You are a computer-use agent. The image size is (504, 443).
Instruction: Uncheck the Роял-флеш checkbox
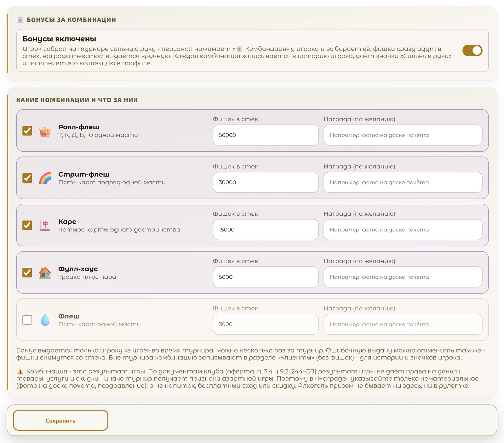[x=27, y=131]
